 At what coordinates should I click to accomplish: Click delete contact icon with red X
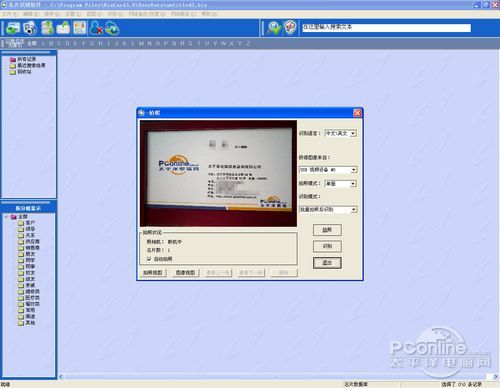click(96, 28)
